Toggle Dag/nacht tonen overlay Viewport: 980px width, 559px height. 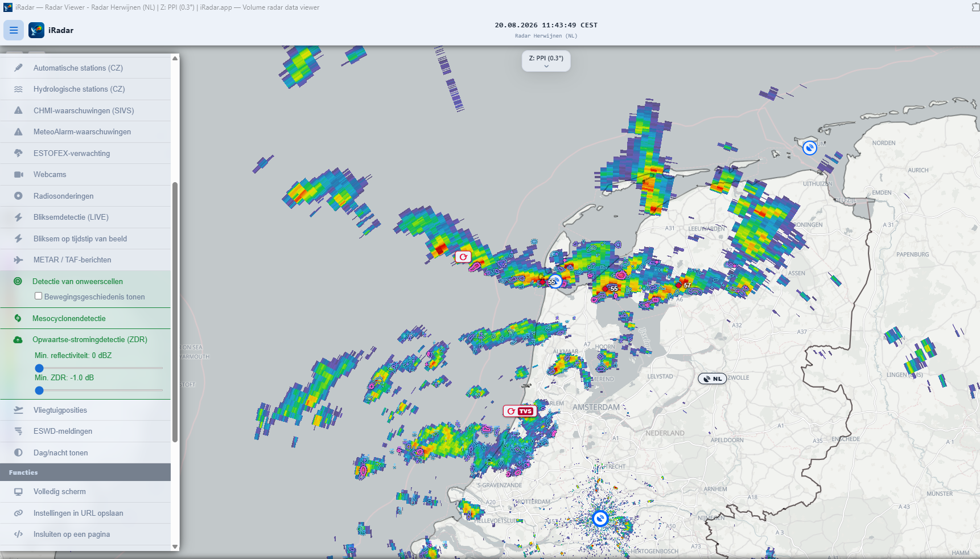coord(85,453)
